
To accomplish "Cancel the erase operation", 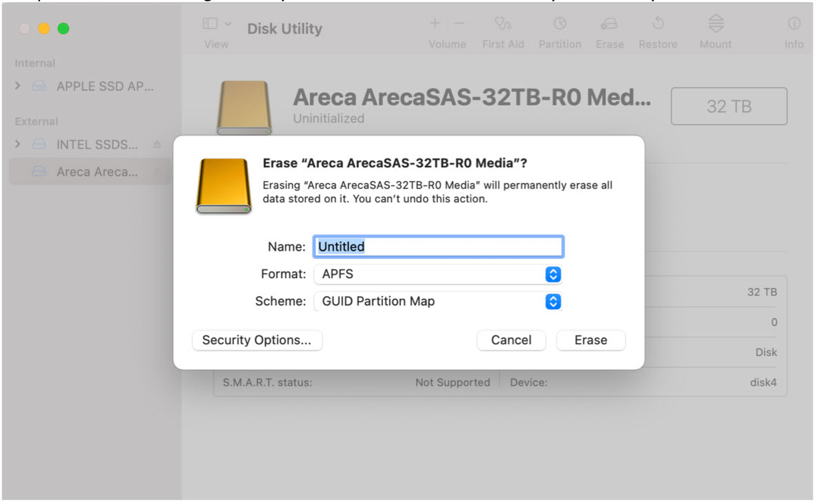I will [x=511, y=339].
